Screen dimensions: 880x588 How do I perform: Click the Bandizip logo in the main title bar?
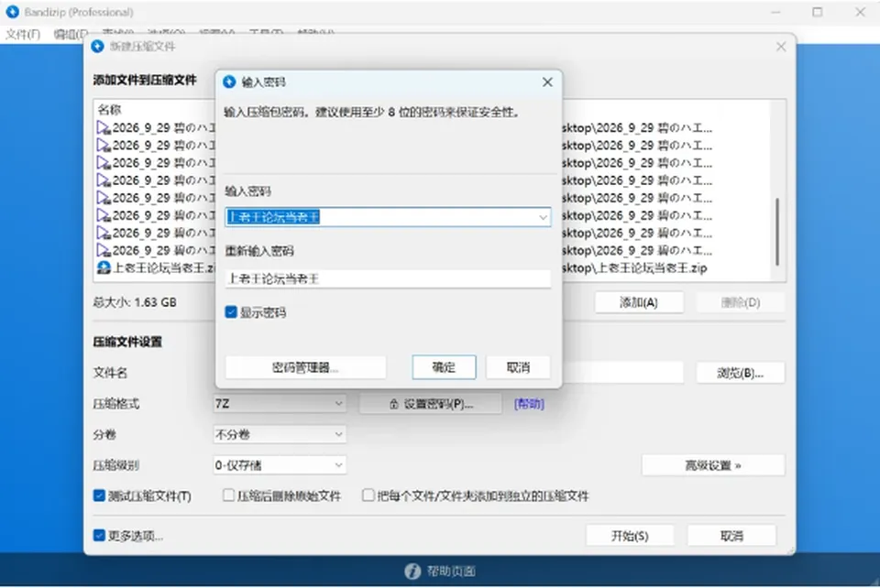[x=12, y=12]
